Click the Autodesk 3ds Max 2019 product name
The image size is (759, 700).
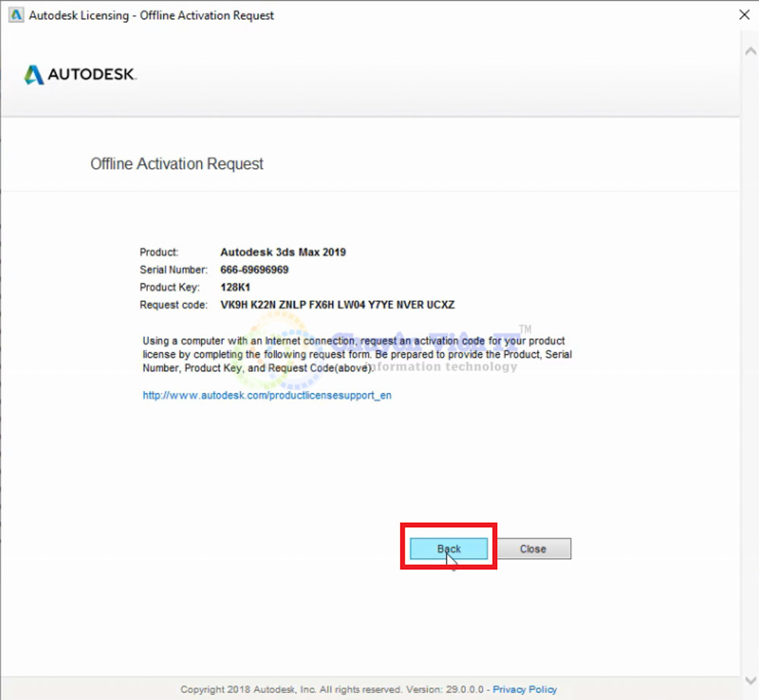click(x=282, y=252)
